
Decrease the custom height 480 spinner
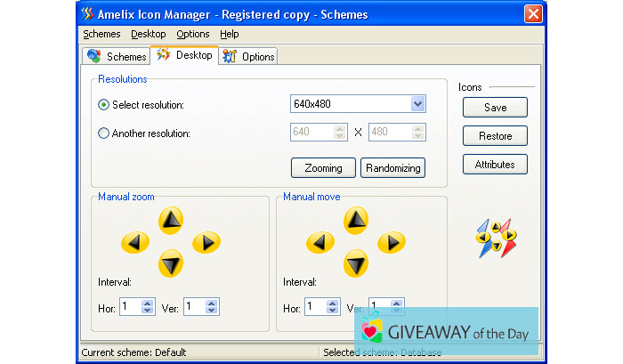click(418, 136)
